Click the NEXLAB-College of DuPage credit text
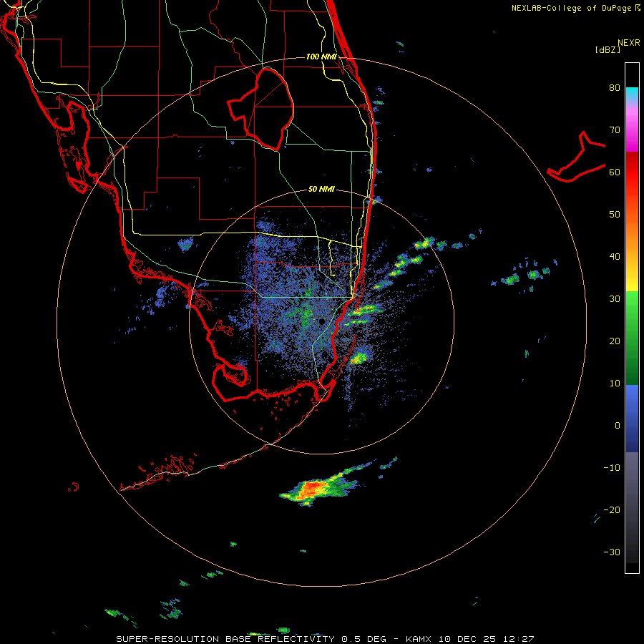The height and width of the screenshot is (644, 644). coord(571,8)
